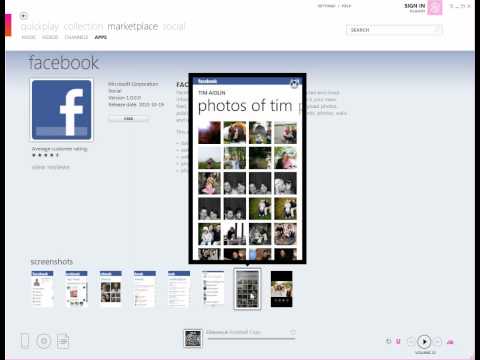Switch to the collection tab
Image resolution: width=480 pixels, height=360 pixels.
[x=83, y=26]
